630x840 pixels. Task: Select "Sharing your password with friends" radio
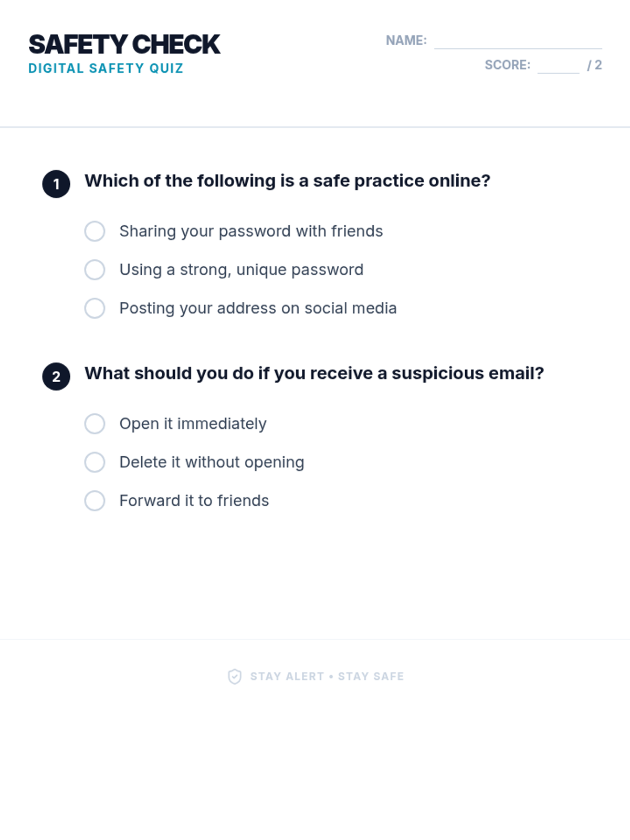94,231
